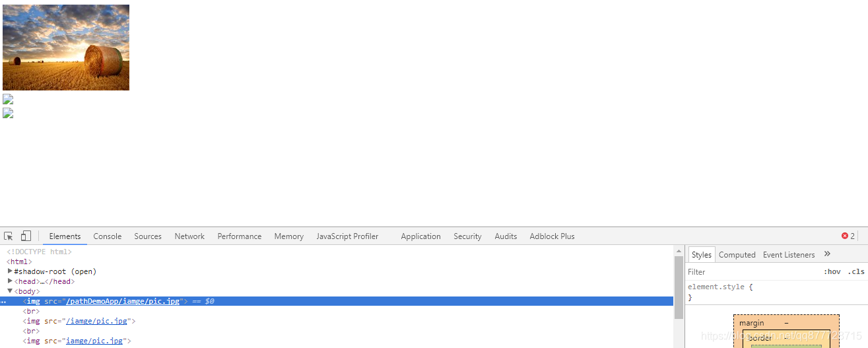Image resolution: width=868 pixels, height=348 pixels.
Task: Click the border label in box model
Action: (x=759, y=338)
